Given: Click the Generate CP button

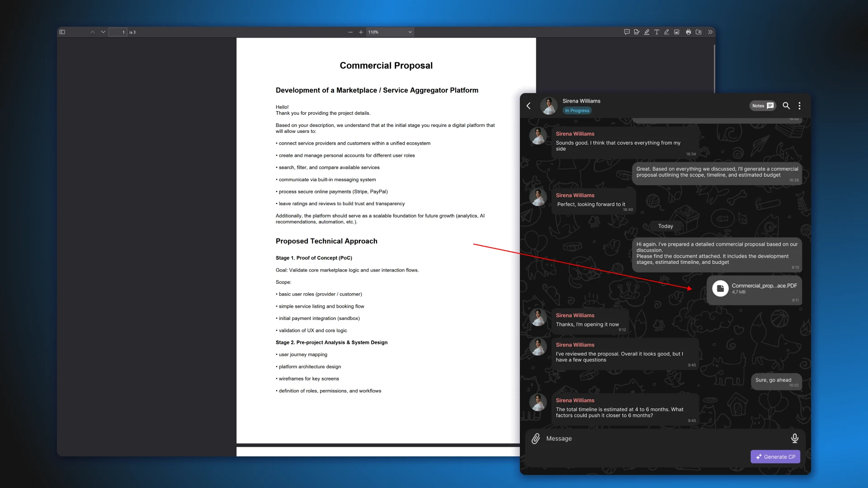Looking at the screenshot, I should coord(775,456).
